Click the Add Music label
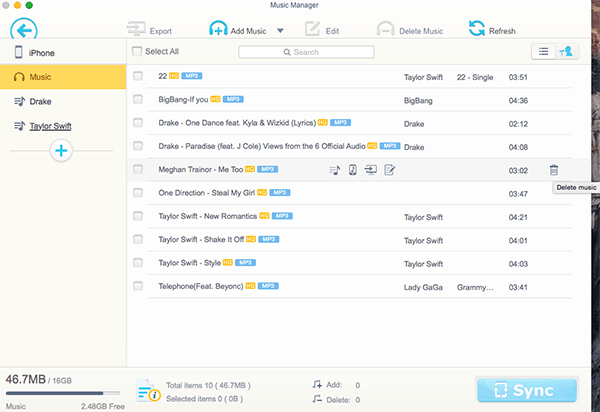The width and height of the screenshot is (600, 412). coord(248,31)
